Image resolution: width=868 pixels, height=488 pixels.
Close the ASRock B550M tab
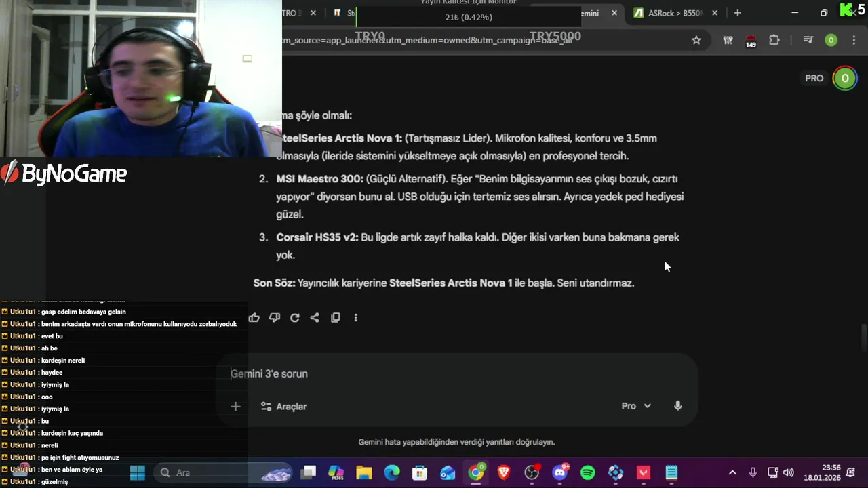[x=715, y=13]
